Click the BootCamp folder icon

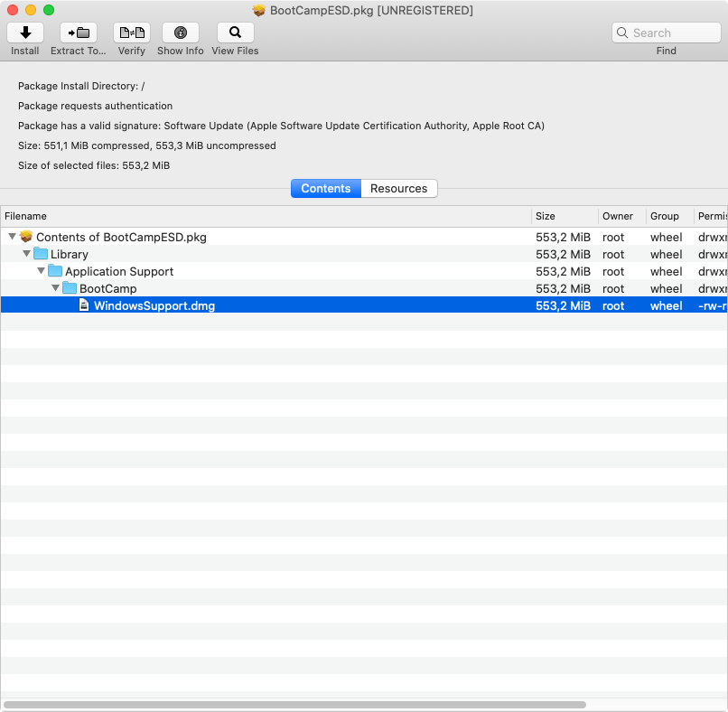tap(70, 288)
